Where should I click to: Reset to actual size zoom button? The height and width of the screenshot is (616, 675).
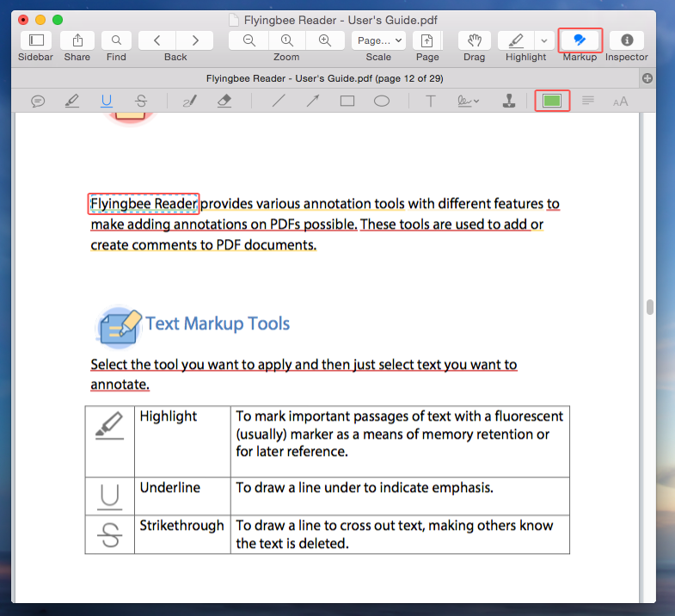pyautogui.click(x=287, y=40)
